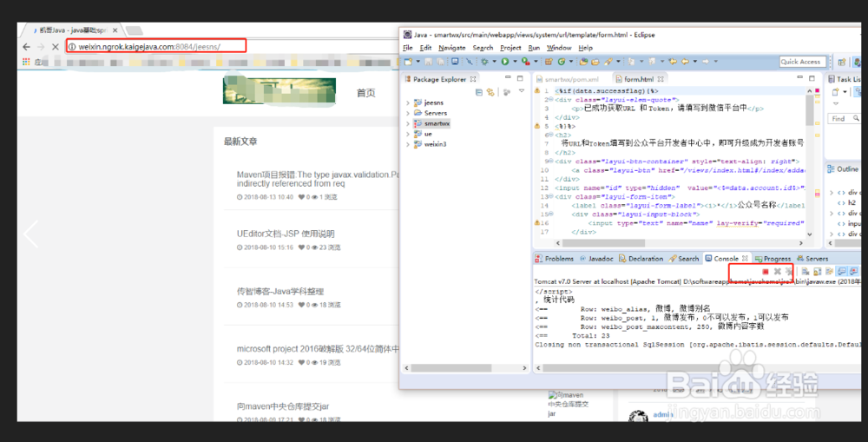This screenshot has width=868, height=442.
Task: Open Package Explorer View Menu triangle
Action: [x=522, y=91]
